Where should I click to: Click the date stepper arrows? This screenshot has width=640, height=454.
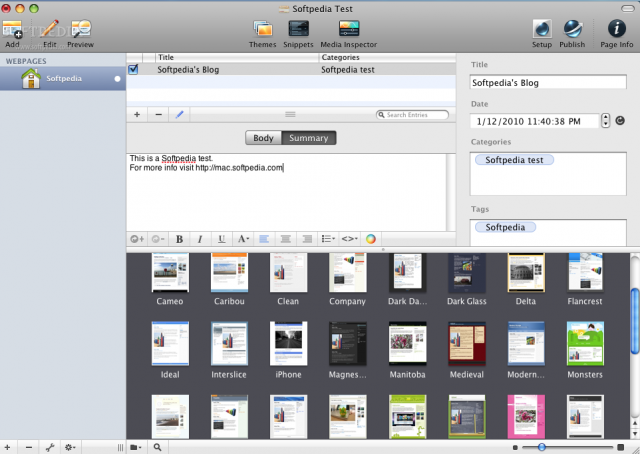[606, 120]
